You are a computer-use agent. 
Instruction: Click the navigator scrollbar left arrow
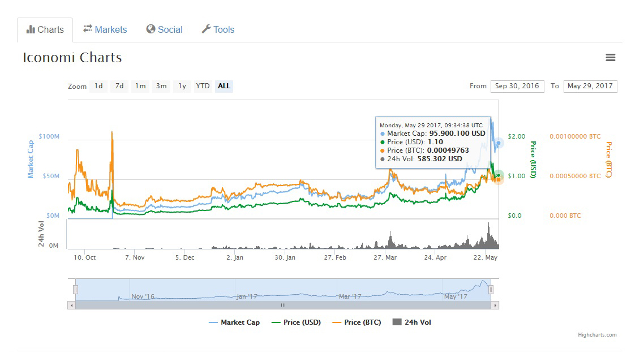[x=72, y=305]
